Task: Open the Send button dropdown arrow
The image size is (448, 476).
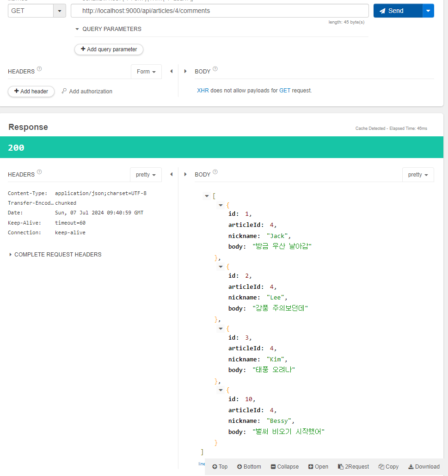Action: (428, 11)
